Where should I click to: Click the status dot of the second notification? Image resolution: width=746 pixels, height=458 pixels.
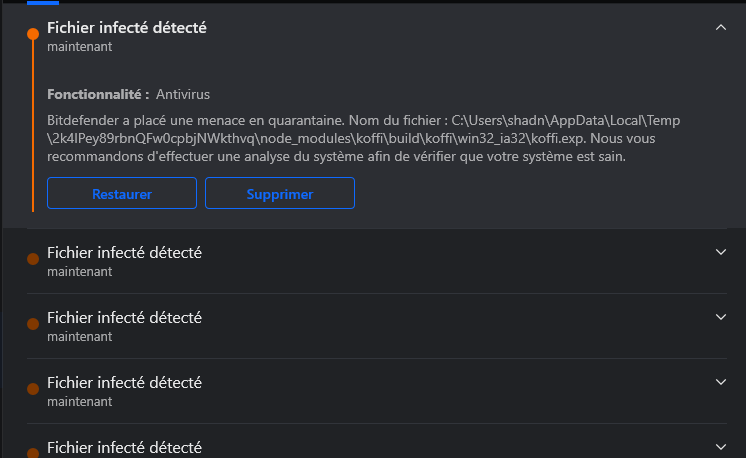(x=33, y=259)
